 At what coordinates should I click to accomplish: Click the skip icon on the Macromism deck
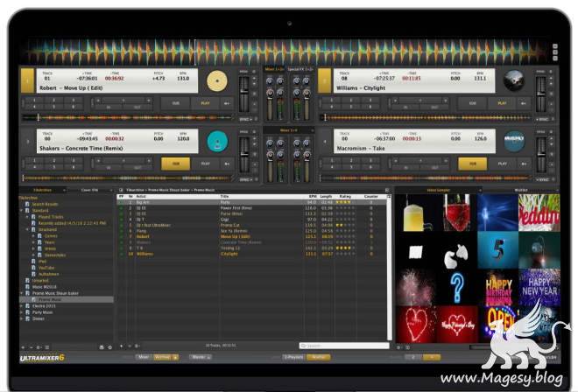(524, 164)
